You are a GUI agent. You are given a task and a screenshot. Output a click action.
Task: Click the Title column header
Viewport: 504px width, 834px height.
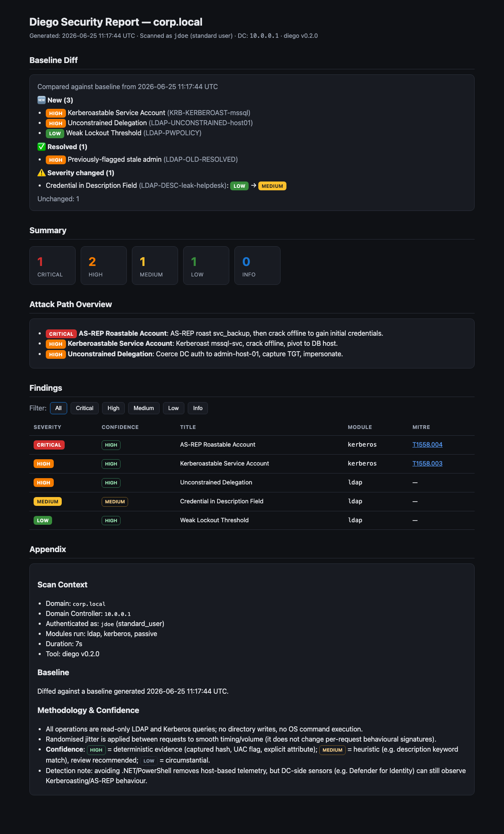(188, 427)
